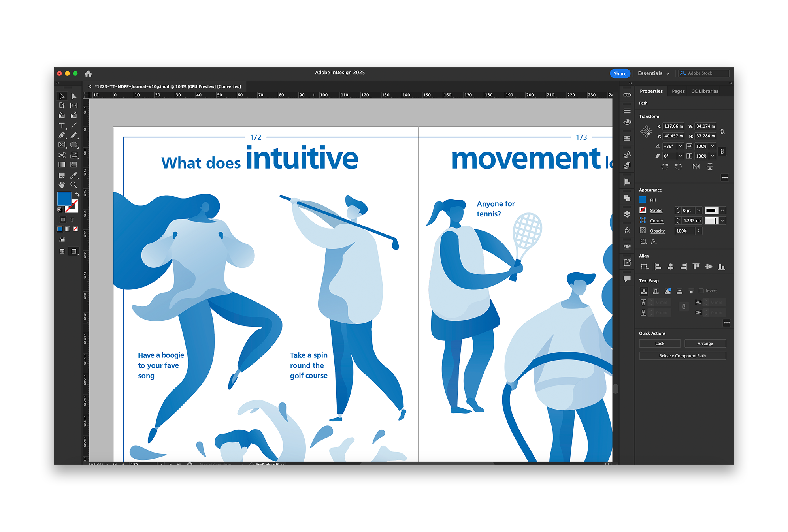Expand the stroke weight dropdown

tap(698, 211)
